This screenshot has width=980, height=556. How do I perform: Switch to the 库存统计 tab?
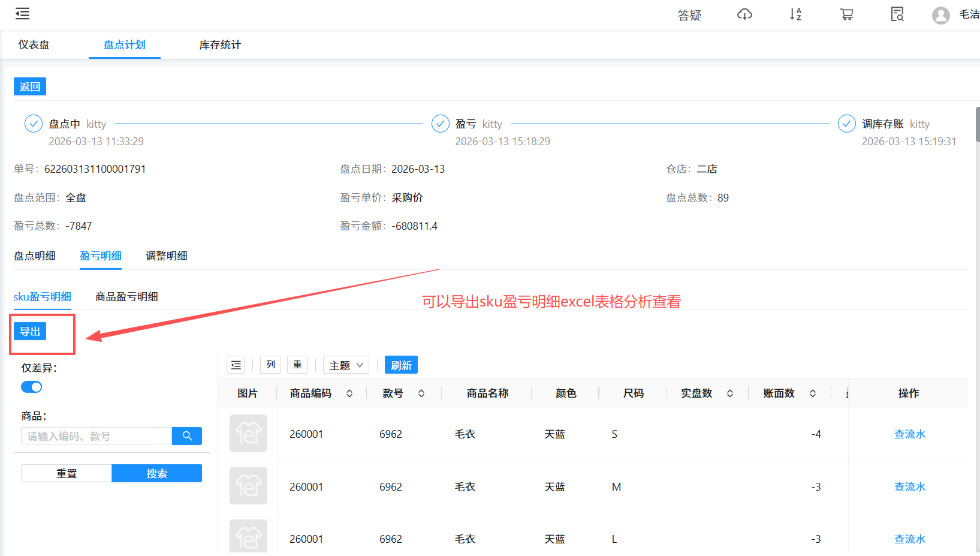tap(219, 44)
